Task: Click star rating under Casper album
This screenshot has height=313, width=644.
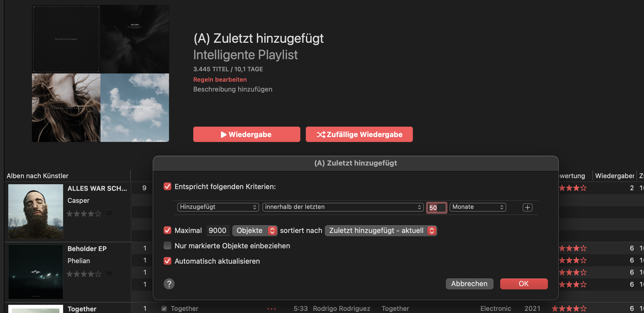Action: click(84, 214)
